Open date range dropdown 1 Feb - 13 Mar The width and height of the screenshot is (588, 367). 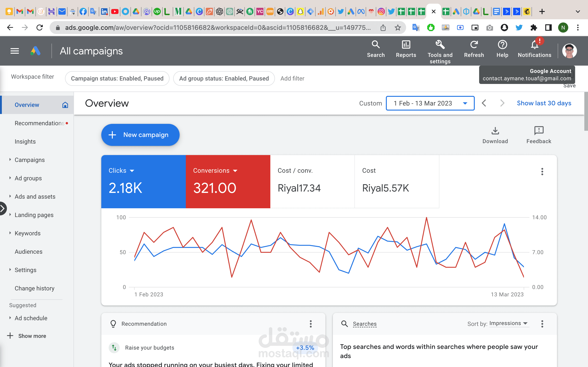[x=430, y=103]
